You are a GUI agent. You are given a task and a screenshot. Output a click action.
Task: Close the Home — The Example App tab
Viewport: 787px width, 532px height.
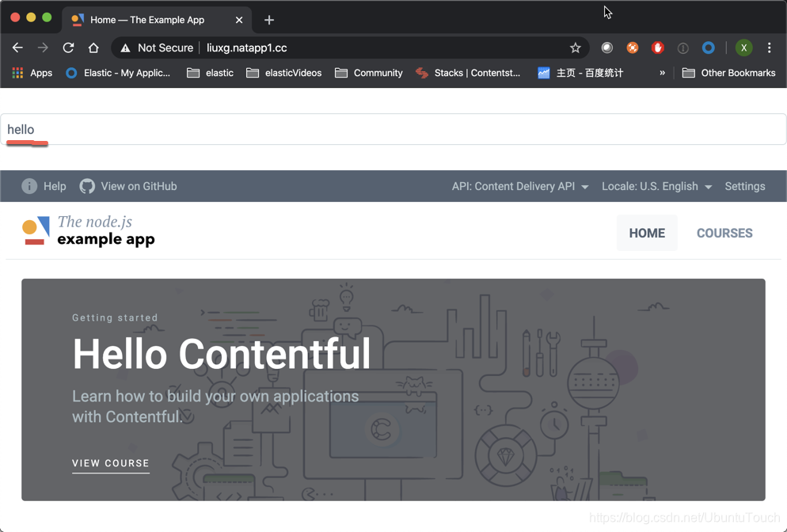click(x=239, y=20)
